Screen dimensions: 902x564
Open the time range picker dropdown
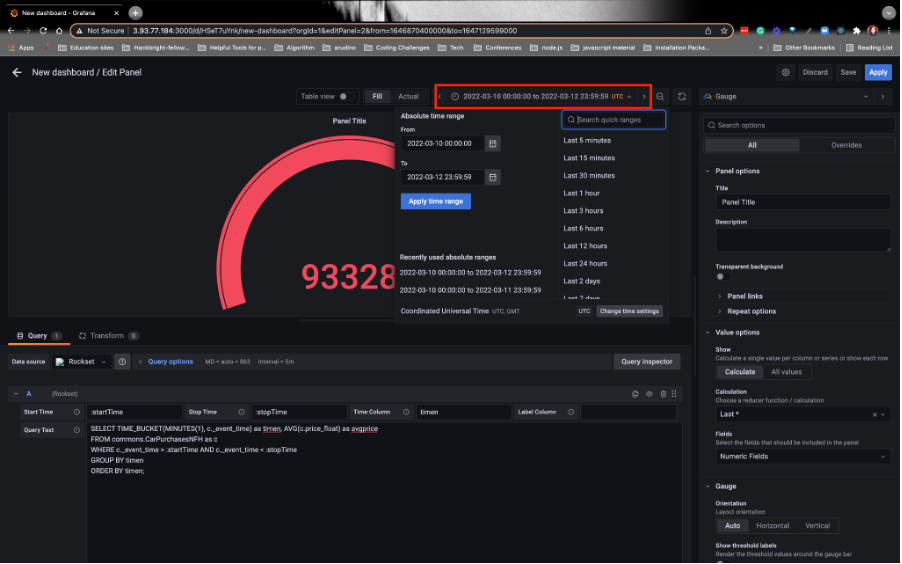[x=543, y=97]
